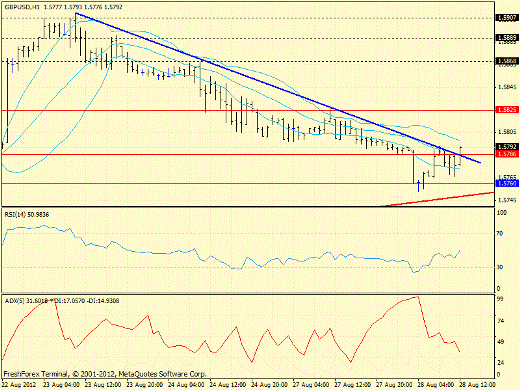Click the 1.5805 price axis value
This screenshot has height=390, width=520.
[x=507, y=132]
